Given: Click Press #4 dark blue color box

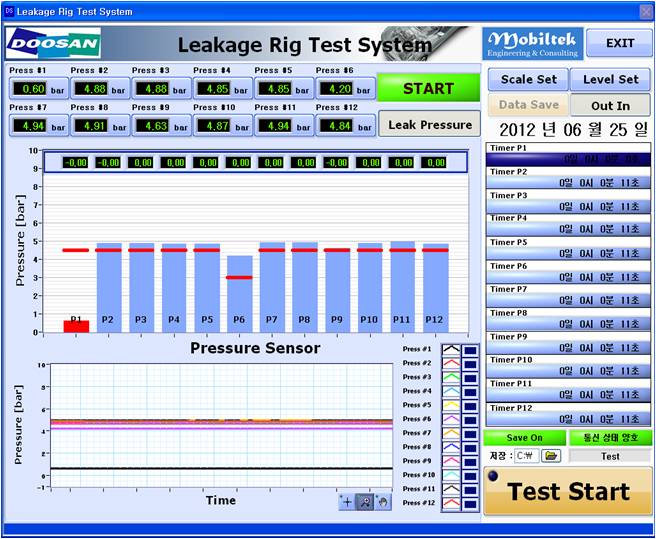Looking at the screenshot, I should pyautogui.click(x=470, y=391).
